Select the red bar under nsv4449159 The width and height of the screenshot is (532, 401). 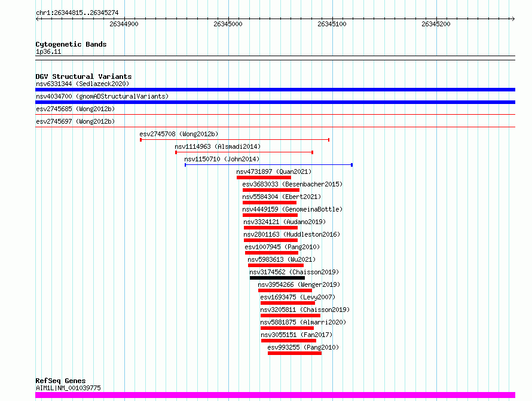coord(270,215)
